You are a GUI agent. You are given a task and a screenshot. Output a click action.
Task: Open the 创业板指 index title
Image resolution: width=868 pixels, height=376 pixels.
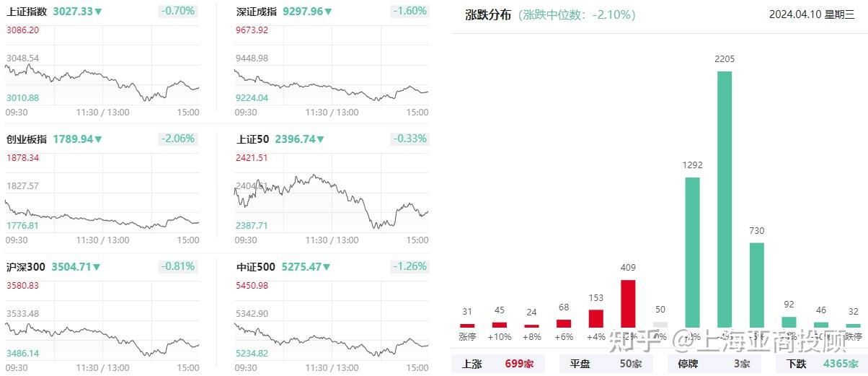tap(27, 139)
